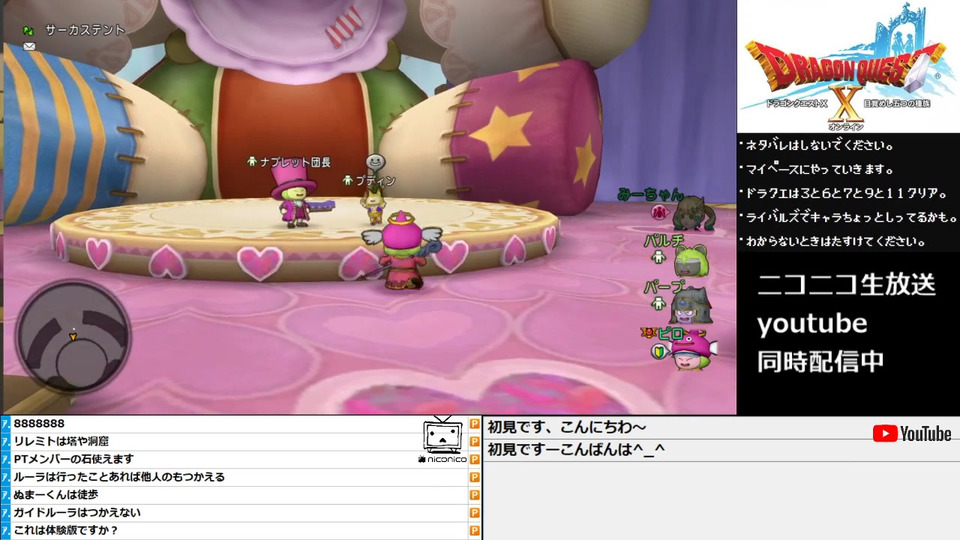Click the YouTube logo in the comment panel
960x540 pixels.
(912, 433)
